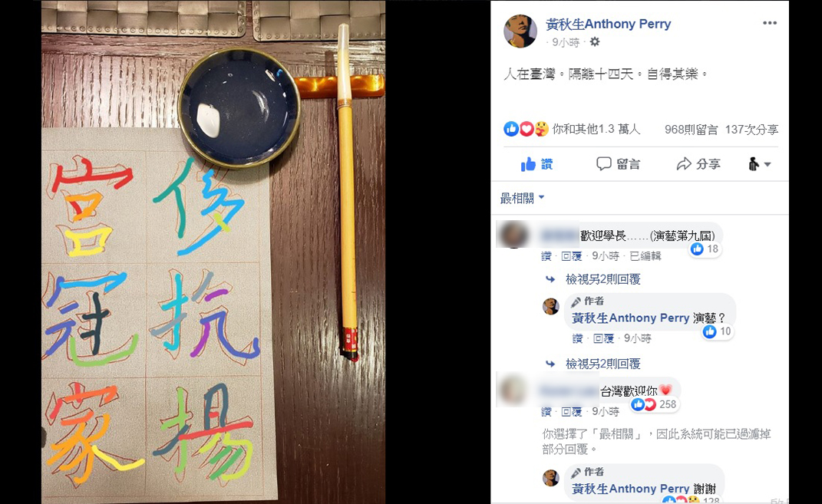Click the calligraphy photo on the left
Screen dimensions: 822x504
click(213, 252)
